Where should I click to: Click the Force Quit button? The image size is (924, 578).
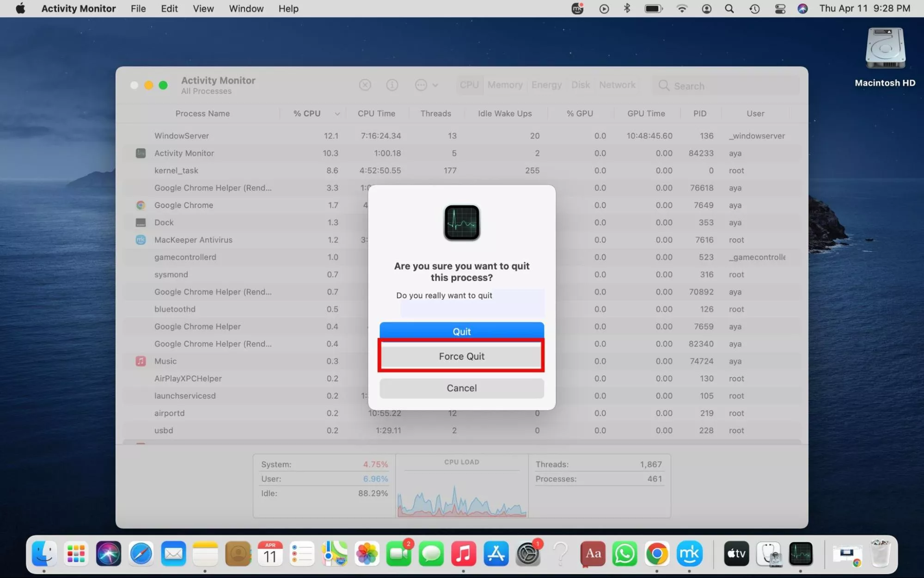461,356
